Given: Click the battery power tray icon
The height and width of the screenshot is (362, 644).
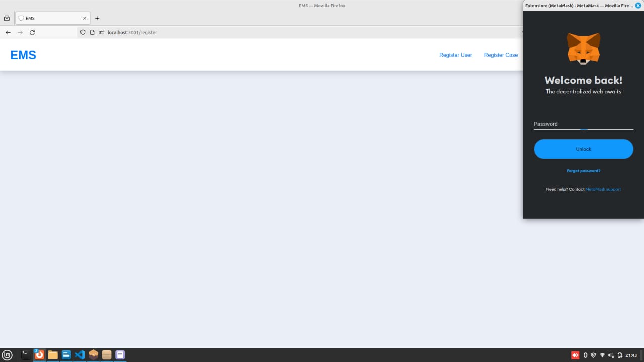Looking at the screenshot, I should pos(620,355).
